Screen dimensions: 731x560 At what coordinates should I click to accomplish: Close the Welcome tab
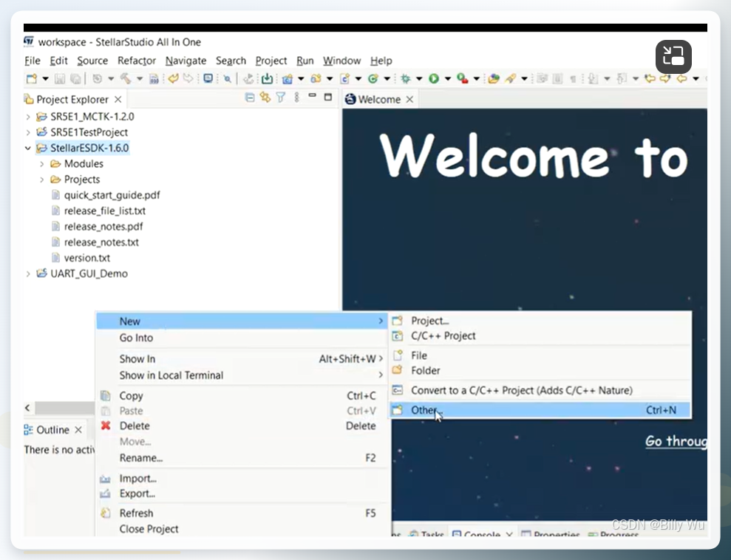(x=409, y=99)
